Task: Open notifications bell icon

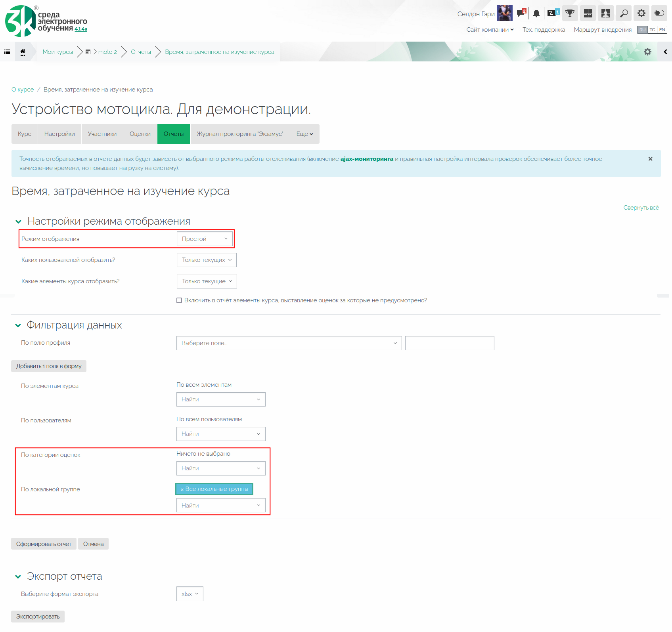Action: [536, 13]
